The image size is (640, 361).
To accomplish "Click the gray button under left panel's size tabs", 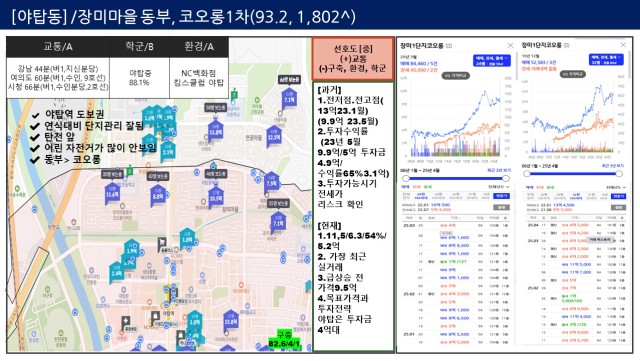I will pos(501,207).
